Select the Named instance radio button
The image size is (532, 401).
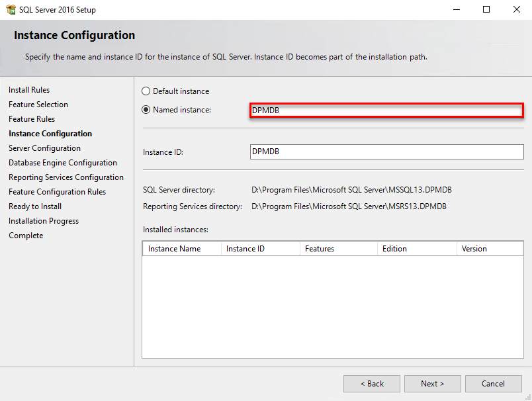(x=146, y=110)
